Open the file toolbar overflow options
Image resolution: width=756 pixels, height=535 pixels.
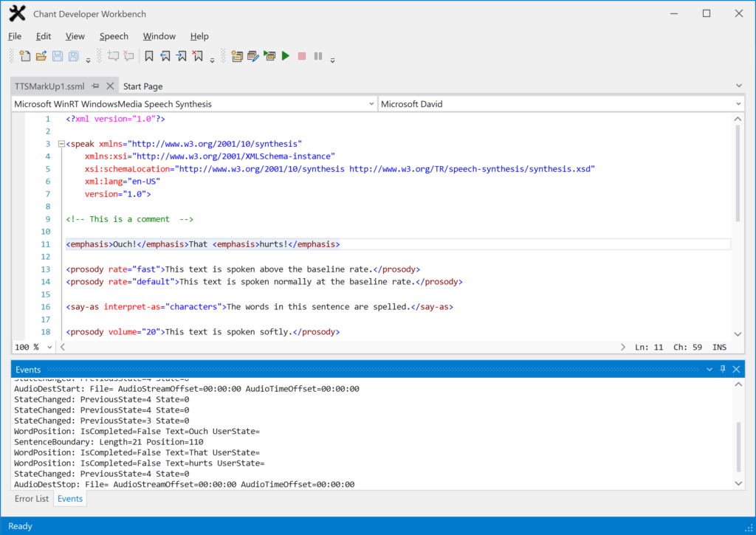[89, 61]
